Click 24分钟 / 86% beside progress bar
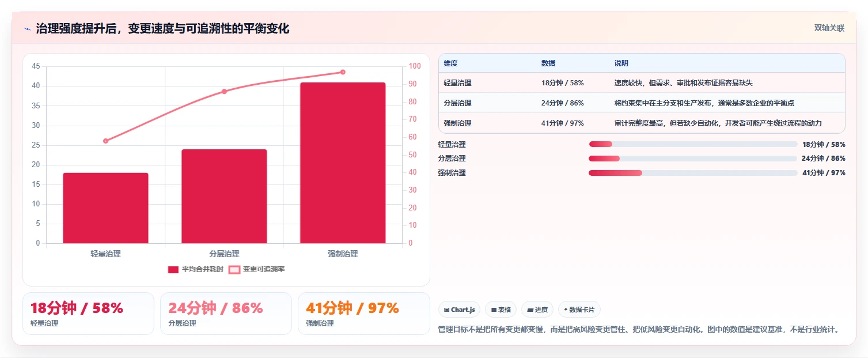The width and height of the screenshot is (868, 358). pyautogui.click(x=824, y=159)
